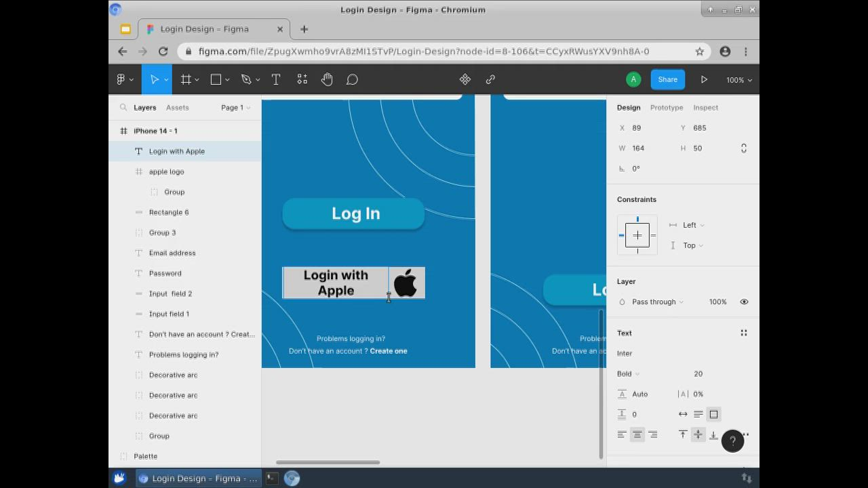This screenshot has width=868, height=488.
Task: Switch to the Assets tab
Action: coord(178,107)
